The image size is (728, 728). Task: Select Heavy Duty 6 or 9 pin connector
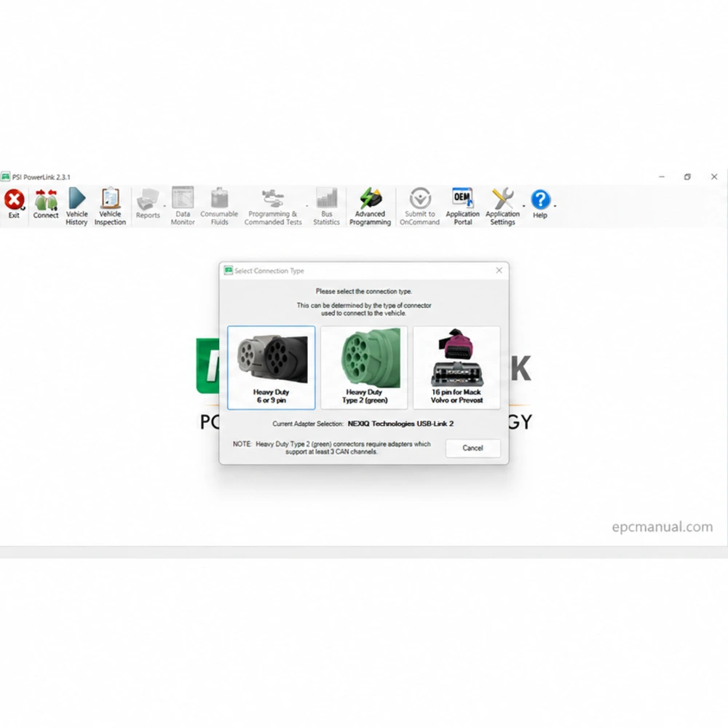click(x=271, y=368)
